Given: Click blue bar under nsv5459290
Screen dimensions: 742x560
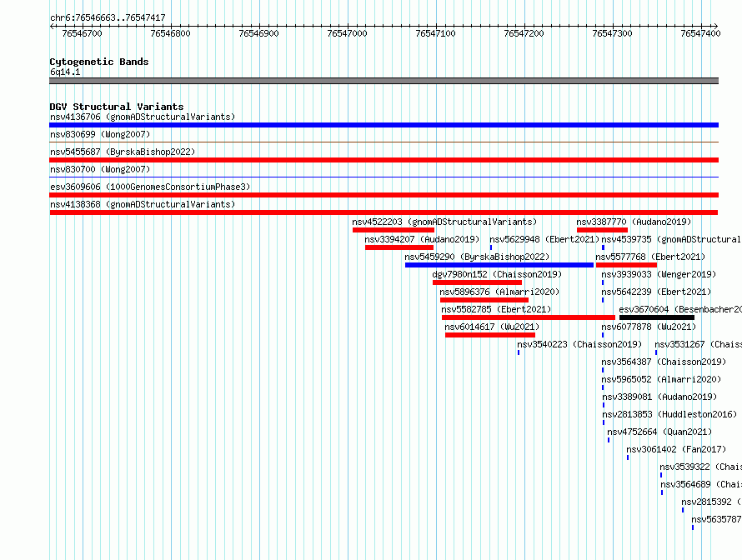Looking at the screenshot, I should (x=499, y=265).
